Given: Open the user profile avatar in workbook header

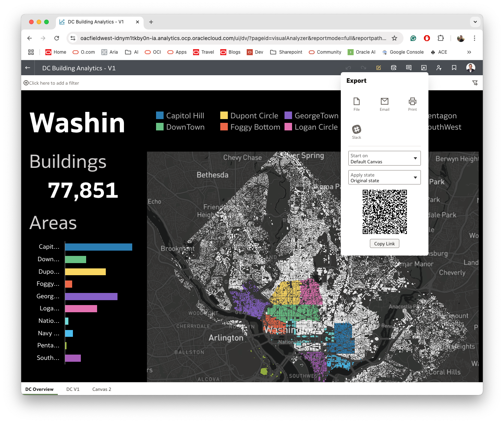Looking at the screenshot, I should 471,68.
